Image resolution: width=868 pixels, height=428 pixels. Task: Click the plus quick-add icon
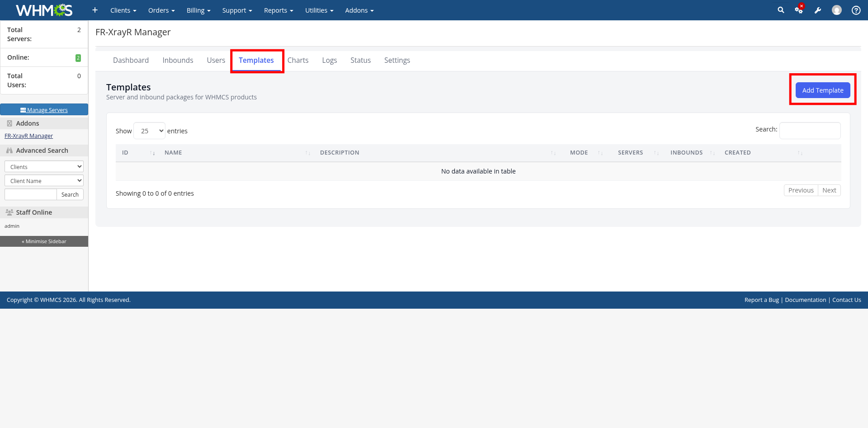pyautogui.click(x=95, y=10)
